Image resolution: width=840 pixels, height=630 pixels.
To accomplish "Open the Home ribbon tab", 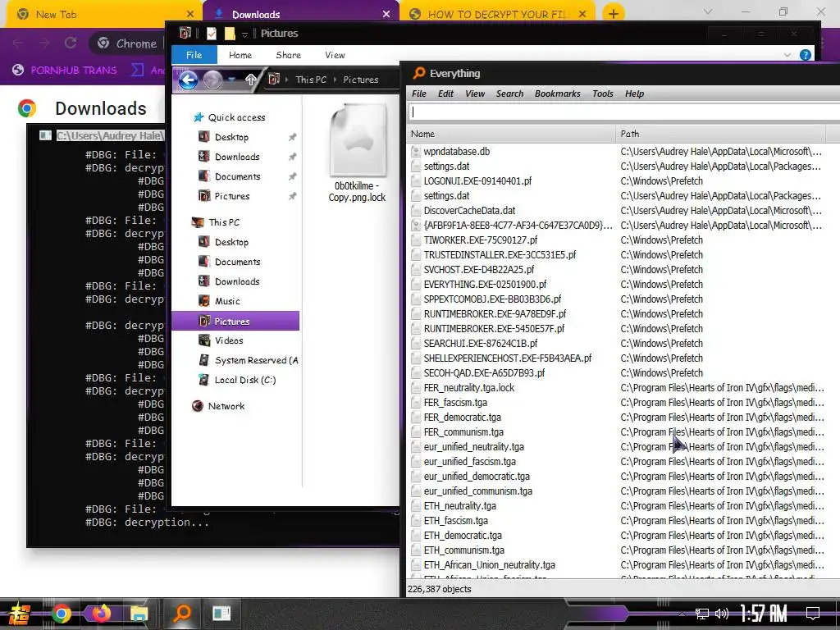I will [x=240, y=55].
